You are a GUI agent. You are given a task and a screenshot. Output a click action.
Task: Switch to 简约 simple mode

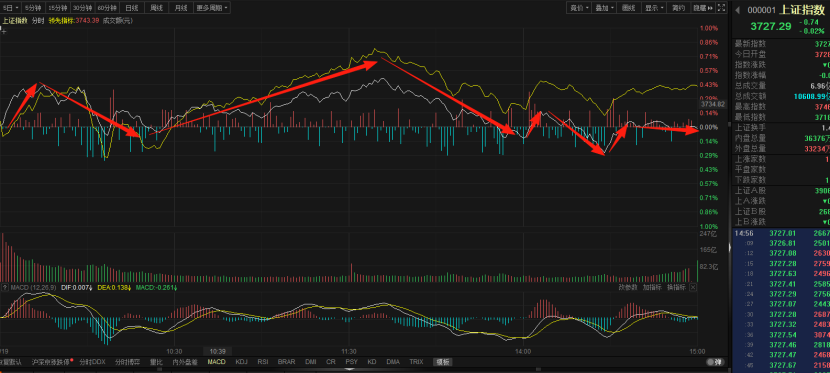[x=678, y=7]
